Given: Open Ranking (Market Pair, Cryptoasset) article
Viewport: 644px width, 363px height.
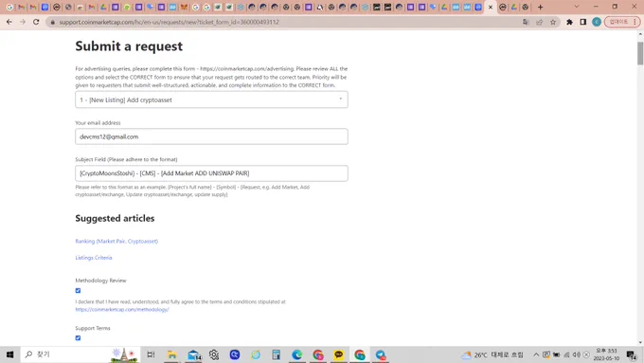Looking at the screenshot, I should click(116, 241).
